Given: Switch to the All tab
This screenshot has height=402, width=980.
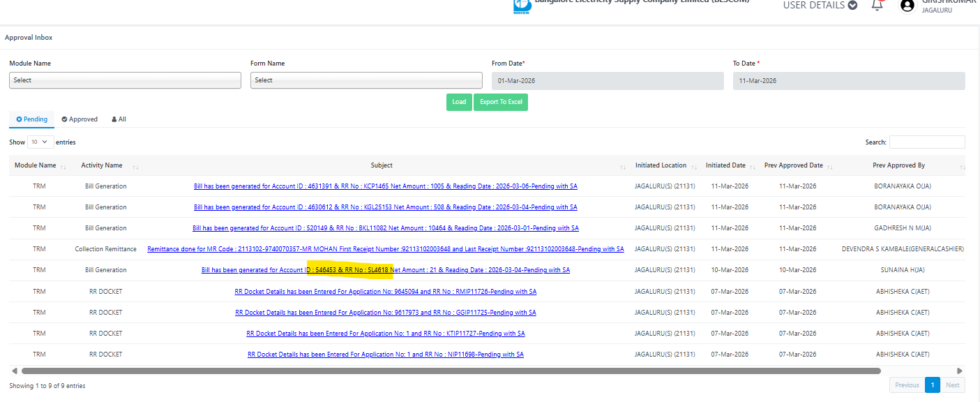Looking at the screenshot, I should tap(119, 119).
